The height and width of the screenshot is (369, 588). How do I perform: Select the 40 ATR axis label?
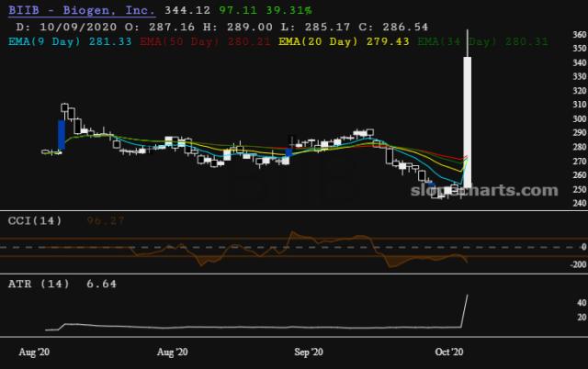pyautogui.click(x=582, y=303)
